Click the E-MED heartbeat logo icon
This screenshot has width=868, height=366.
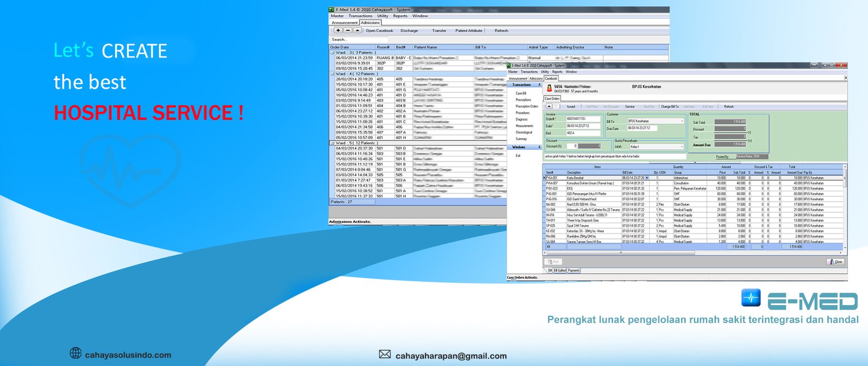[751, 298]
